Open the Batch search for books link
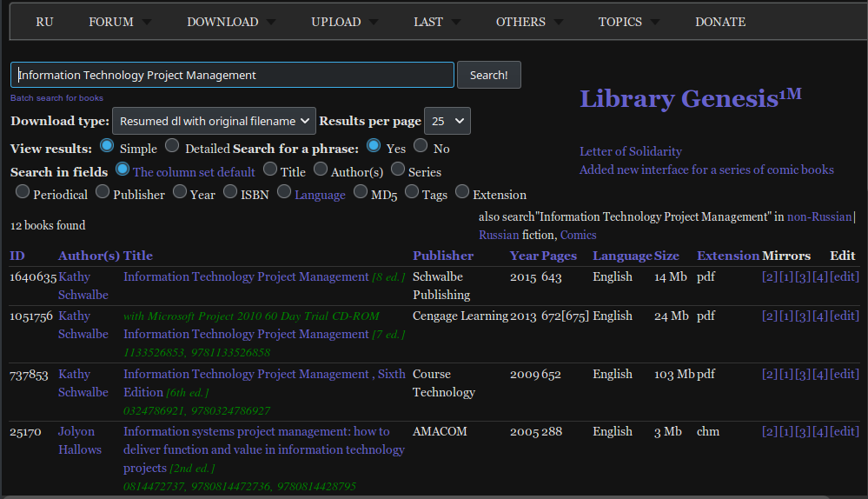This screenshot has width=868, height=499. coord(56,98)
